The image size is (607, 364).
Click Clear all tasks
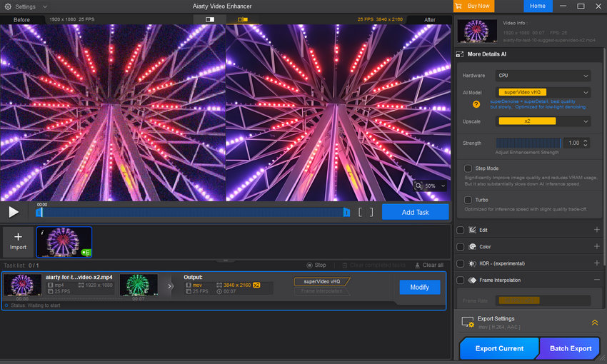point(429,265)
